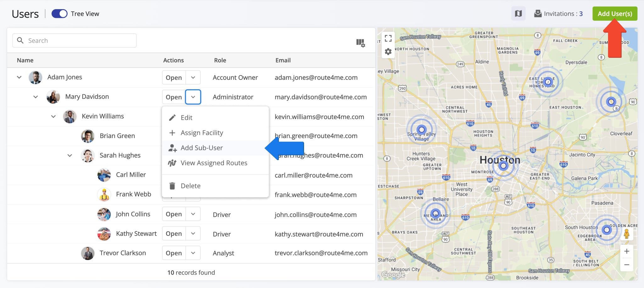This screenshot has width=644, height=288.
Task: Click Open for Adam Jones
Action: [x=174, y=77]
